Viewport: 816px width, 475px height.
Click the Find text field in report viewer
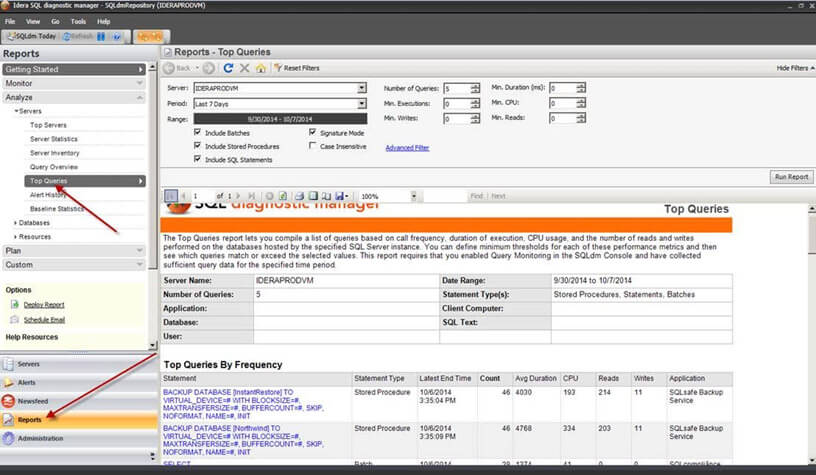click(445, 196)
